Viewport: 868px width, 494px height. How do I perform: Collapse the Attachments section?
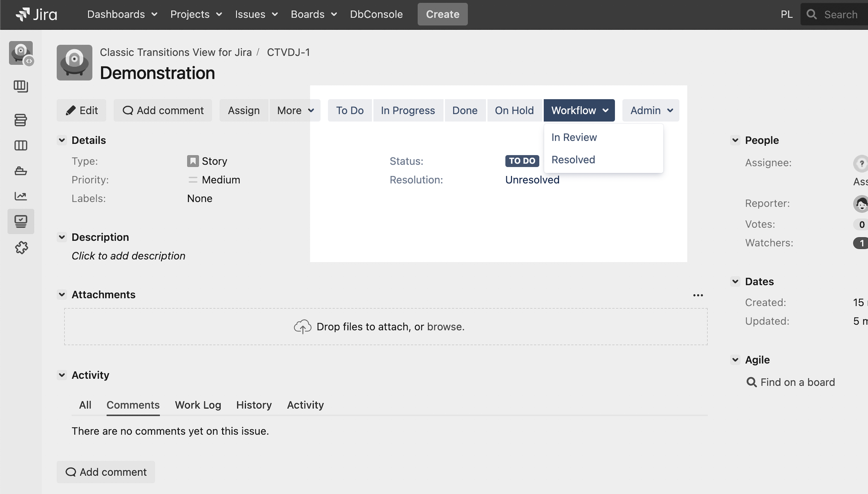point(62,295)
